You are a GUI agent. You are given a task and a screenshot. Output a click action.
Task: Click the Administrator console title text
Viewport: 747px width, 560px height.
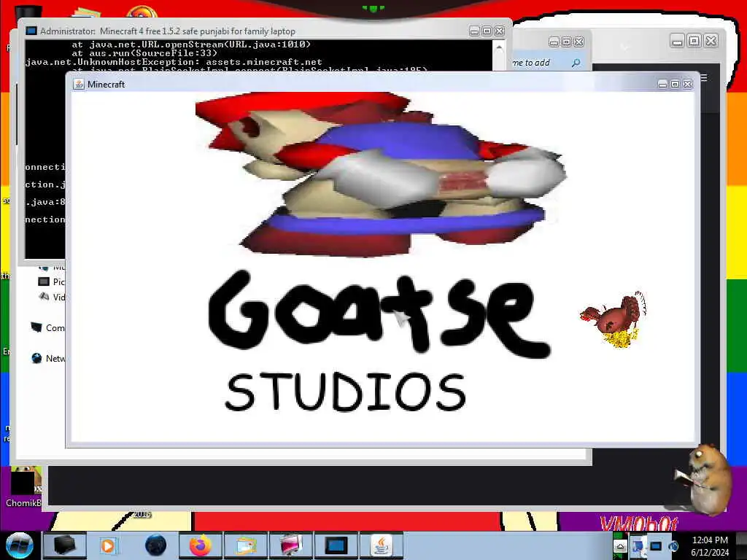point(168,31)
